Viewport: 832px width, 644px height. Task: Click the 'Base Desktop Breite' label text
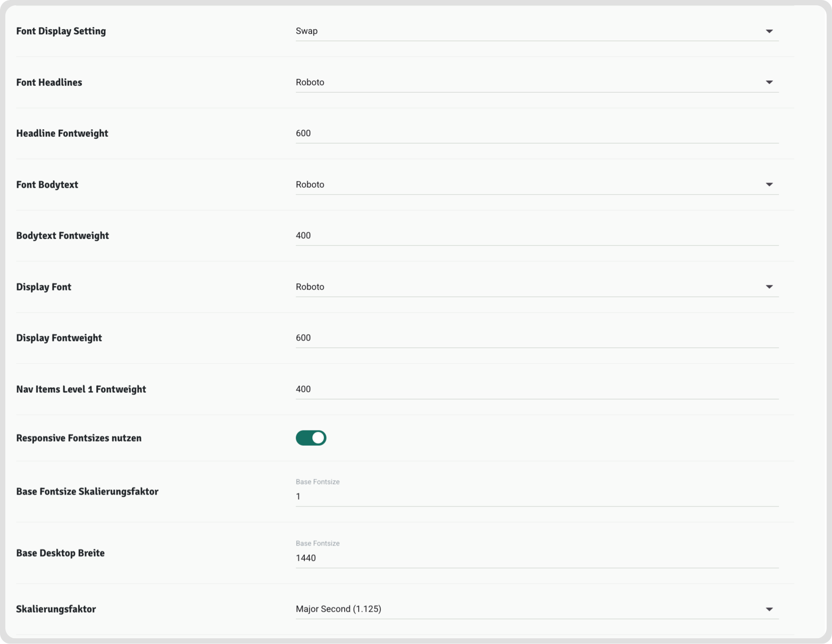(60, 553)
